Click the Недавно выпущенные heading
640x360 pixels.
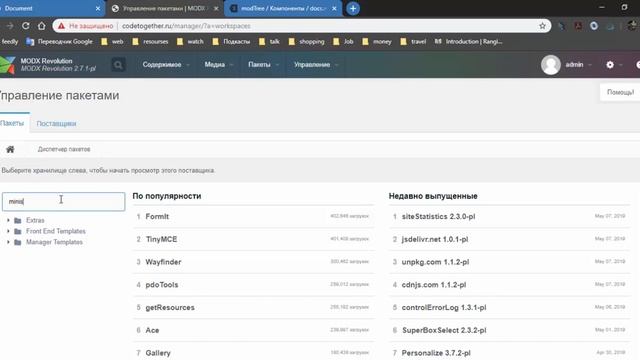[x=433, y=196]
